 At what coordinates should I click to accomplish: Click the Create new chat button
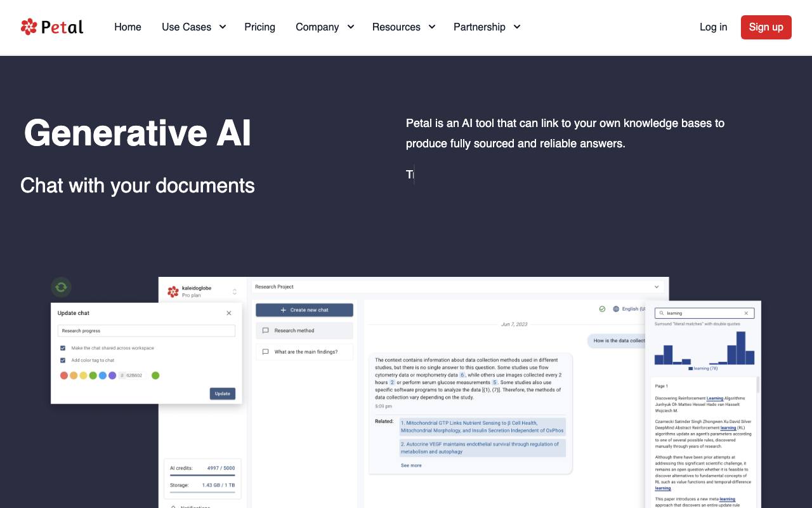point(304,310)
